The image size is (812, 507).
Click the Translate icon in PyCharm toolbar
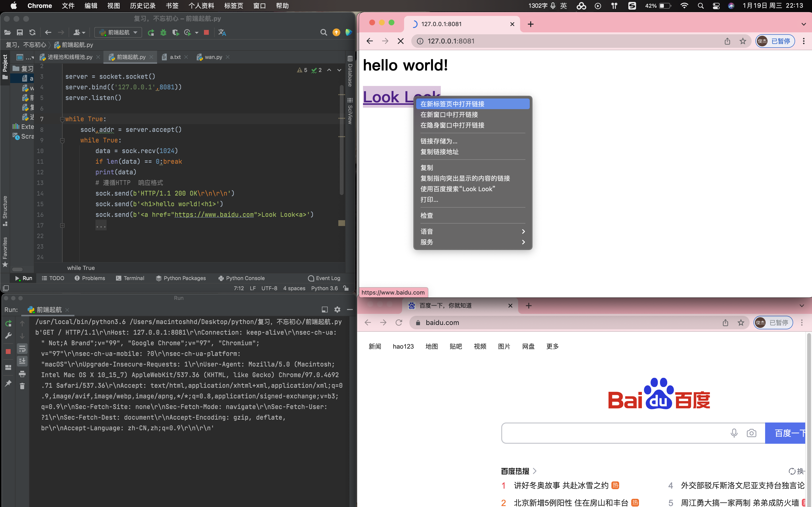tap(222, 33)
